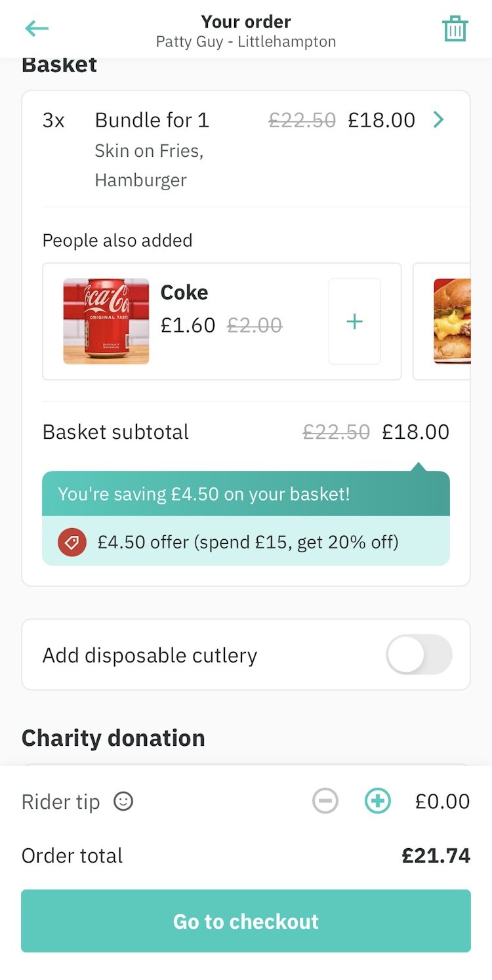Tap the back arrow icon
The width and height of the screenshot is (492, 980).
coord(37,28)
